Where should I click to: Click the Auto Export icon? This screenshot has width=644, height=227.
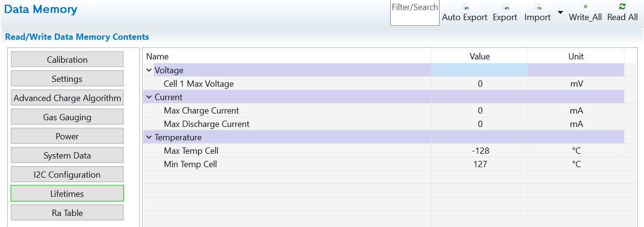coord(465,8)
